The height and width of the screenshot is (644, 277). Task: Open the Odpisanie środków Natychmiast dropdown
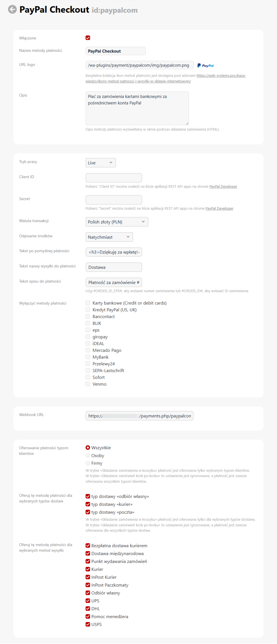(109, 237)
